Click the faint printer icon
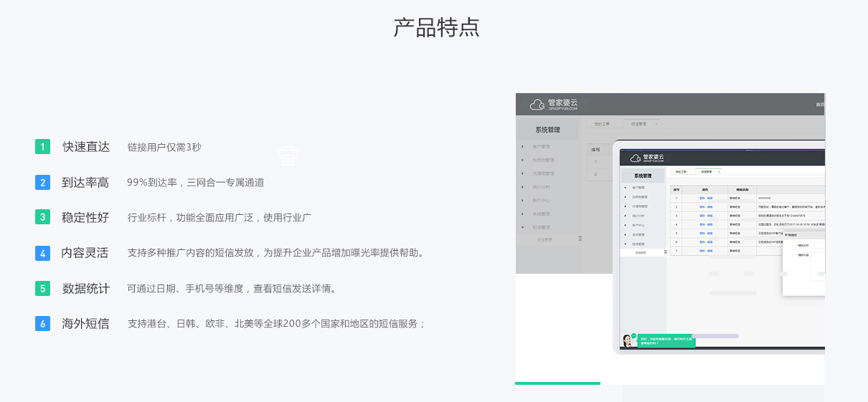The image size is (868, 402). tap(288, 155)
